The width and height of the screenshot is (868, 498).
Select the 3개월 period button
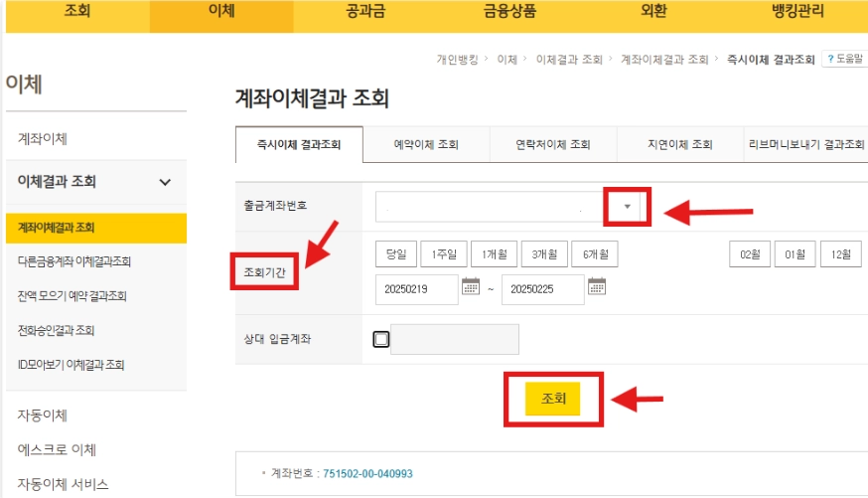pyautogui.click(x=544, y=254)
